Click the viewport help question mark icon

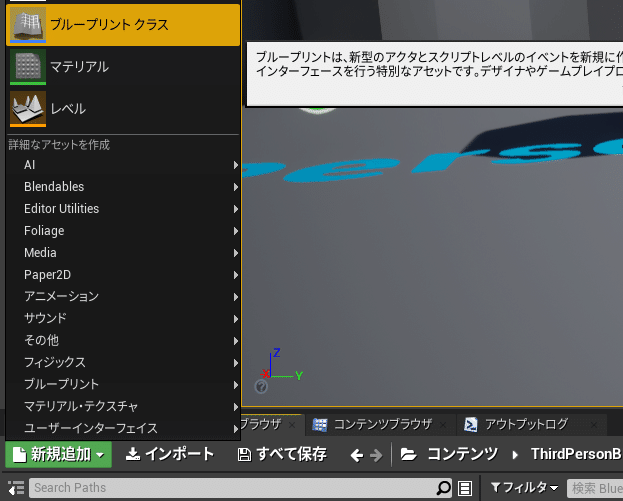261,387
